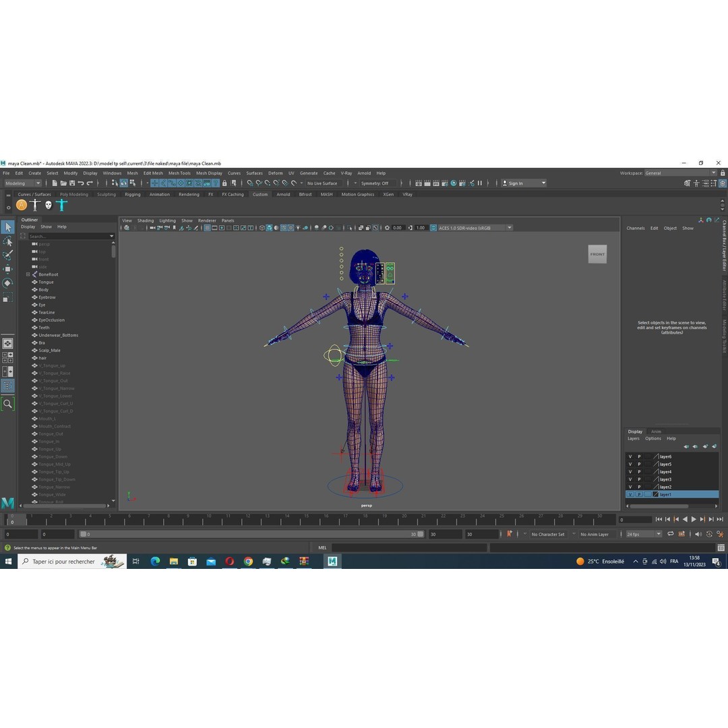Select the arrow Select tool in toolbox
Image resolution: width=728 pixels, height=728 pixels.
8,227
